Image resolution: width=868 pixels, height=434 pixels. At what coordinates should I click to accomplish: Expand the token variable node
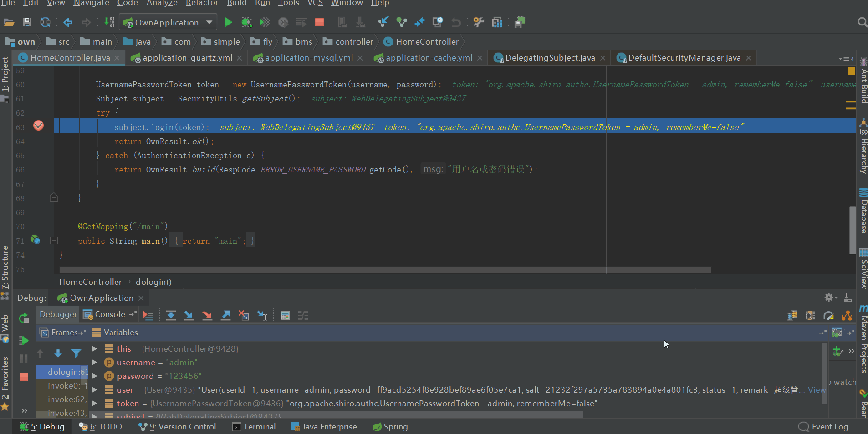coord(94,404)
